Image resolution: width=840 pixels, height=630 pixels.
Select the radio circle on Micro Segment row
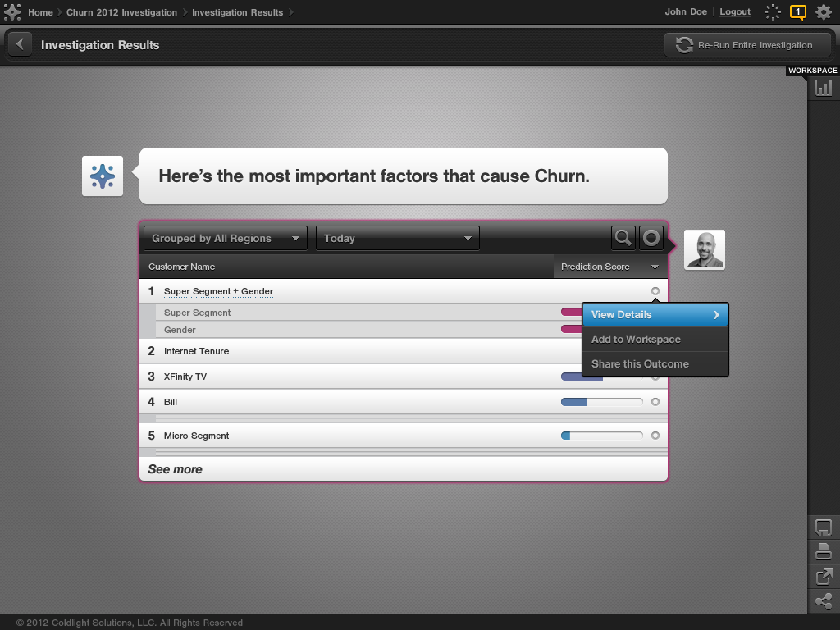(655, 436)
